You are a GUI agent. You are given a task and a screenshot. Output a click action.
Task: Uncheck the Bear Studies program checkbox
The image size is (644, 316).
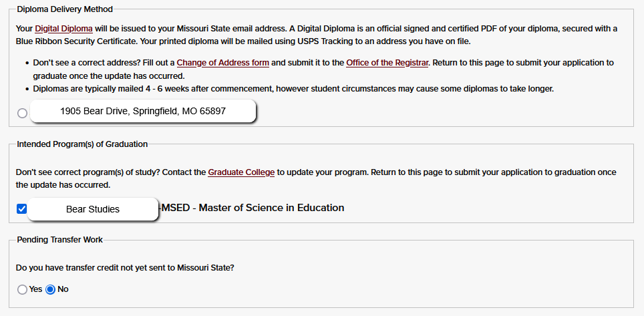point(21,208)
